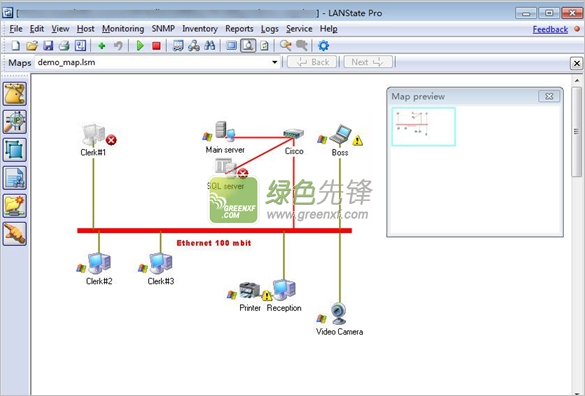Click the Back navigation button
This screenshot has height=396, width=585.
[x=312, y=62]
